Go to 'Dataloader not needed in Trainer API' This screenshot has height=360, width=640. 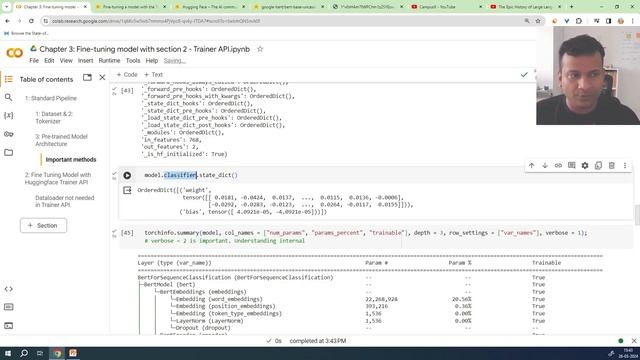(x=64, y=201)
